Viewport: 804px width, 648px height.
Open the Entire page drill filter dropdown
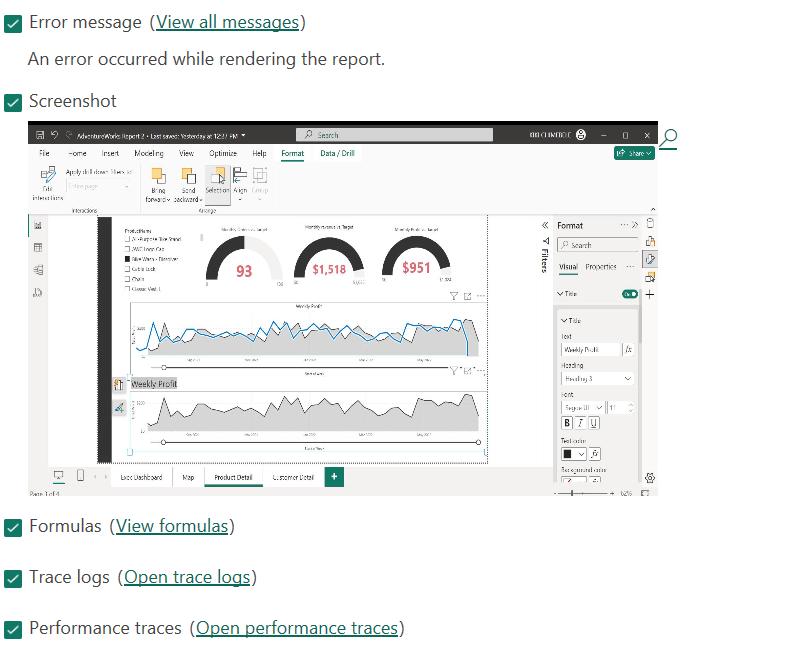pyautogui.click(x=98, y=187)
